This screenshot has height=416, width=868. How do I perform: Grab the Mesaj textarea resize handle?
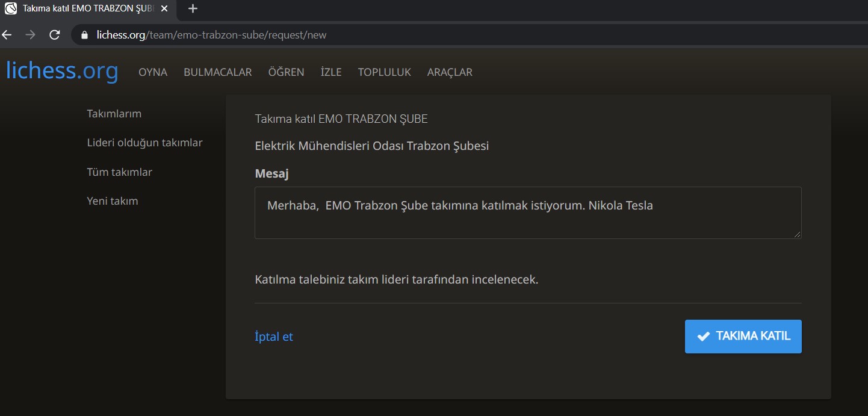tap(798, 235)
